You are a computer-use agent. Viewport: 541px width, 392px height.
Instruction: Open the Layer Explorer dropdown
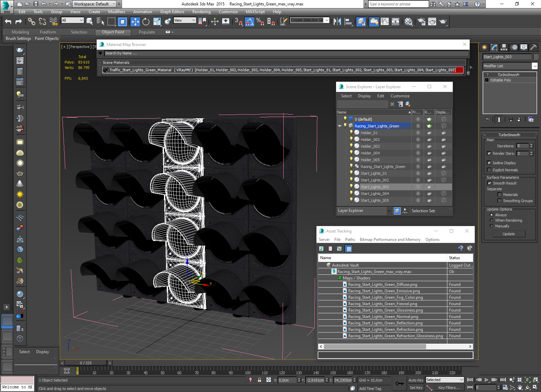pyautogui.click(x=389, y=211)
